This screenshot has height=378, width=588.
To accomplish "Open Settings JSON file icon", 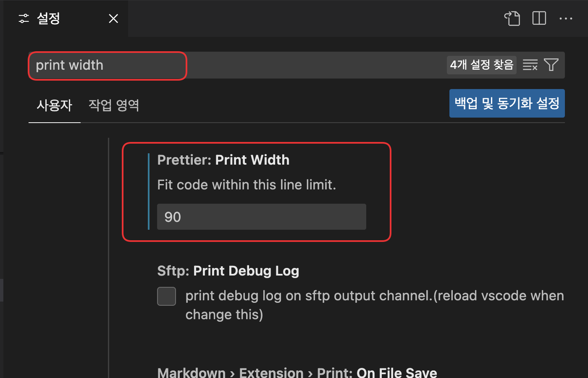I will pyautogui.click(x=512, y=18).
